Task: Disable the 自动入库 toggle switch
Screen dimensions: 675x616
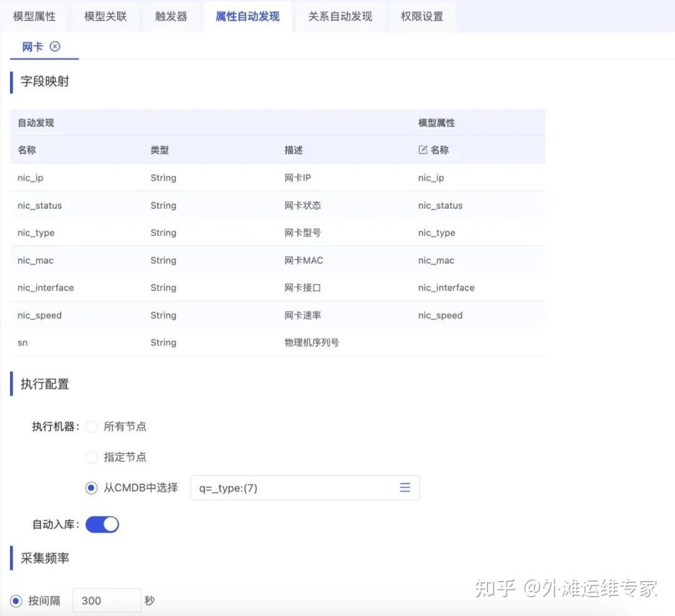Action: pyautogui.click(x=102, y=524)
